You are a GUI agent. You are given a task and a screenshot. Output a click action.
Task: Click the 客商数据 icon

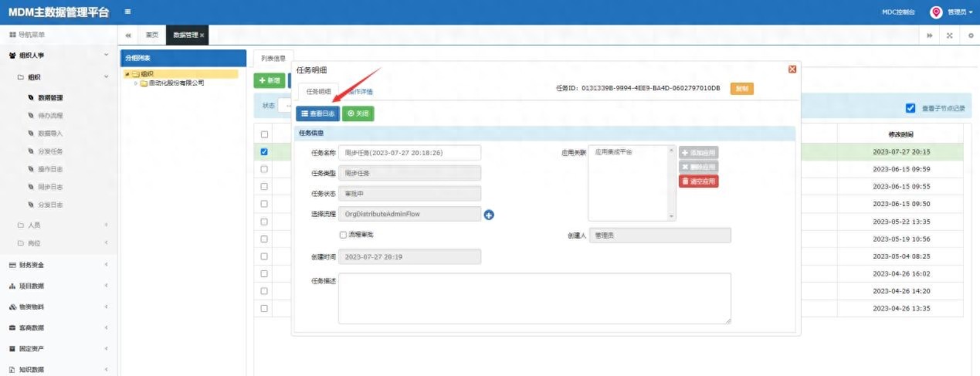click(x=12, y=327)
